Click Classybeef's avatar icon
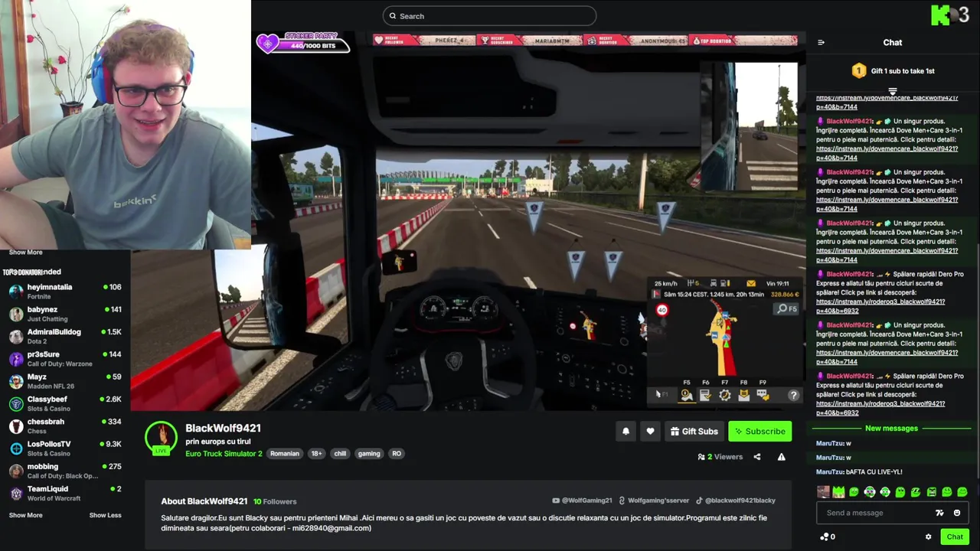980x551 pixels. coord(16,404)
